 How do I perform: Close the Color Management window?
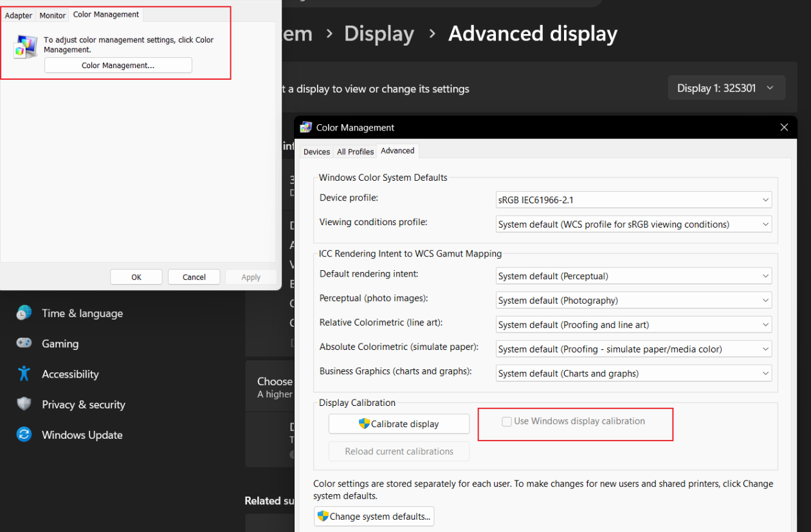tap(784, 127)
